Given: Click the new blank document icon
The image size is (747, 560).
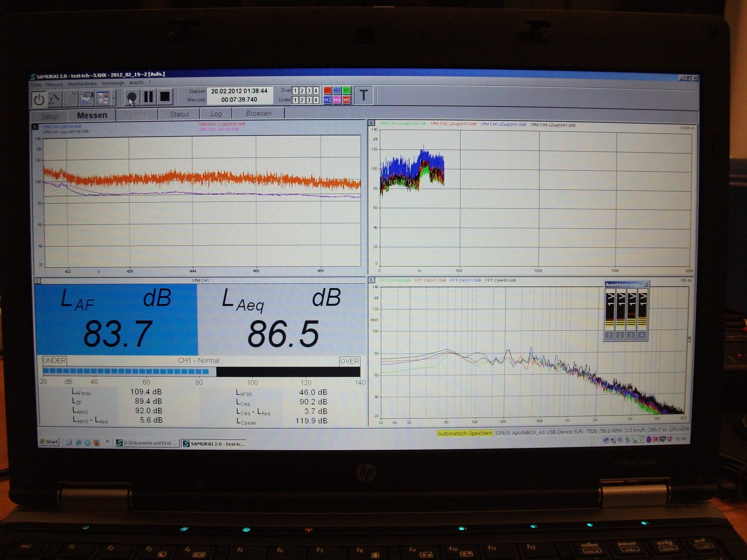Looking at the screenshot, I should coord(71,99).
